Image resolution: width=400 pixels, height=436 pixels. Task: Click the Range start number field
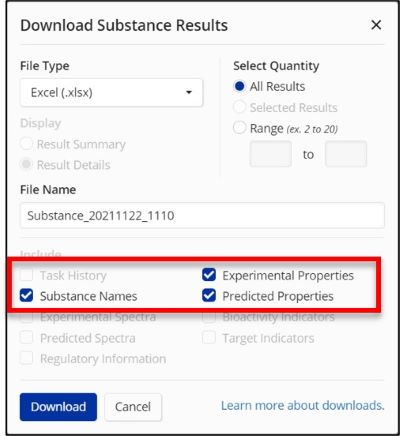point(271,154)
